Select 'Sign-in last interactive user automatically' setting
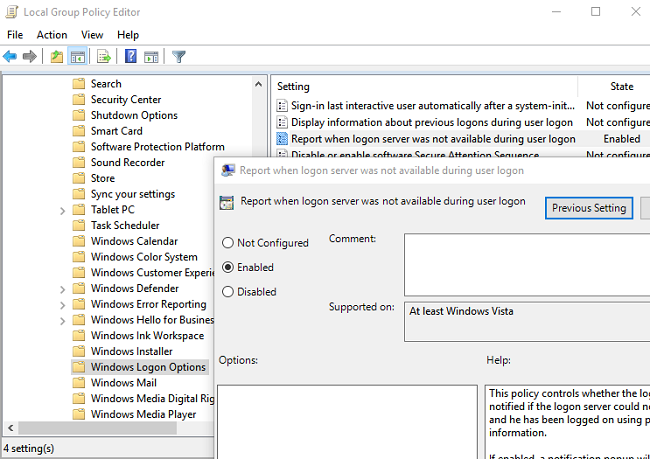Image resolution: width=650 pixels, height=459 pixels. [x=433, y=106]
